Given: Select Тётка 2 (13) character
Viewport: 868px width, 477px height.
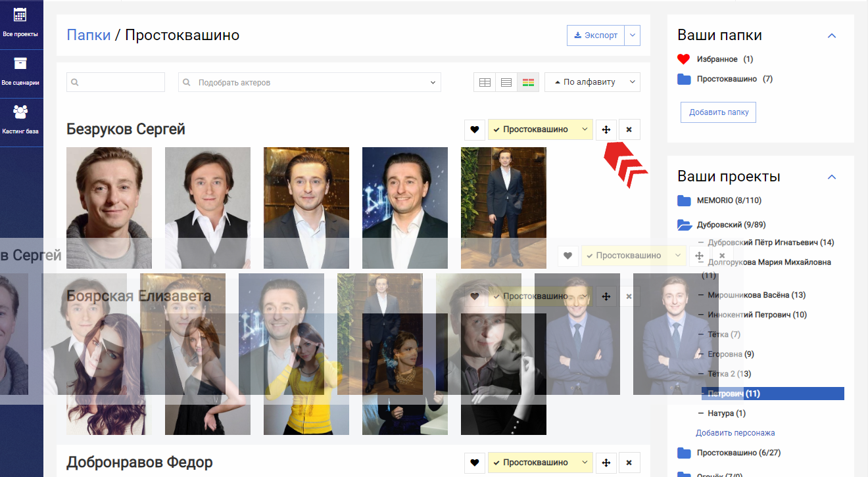Looking at the screenshot, I should [x=729, y=374].
